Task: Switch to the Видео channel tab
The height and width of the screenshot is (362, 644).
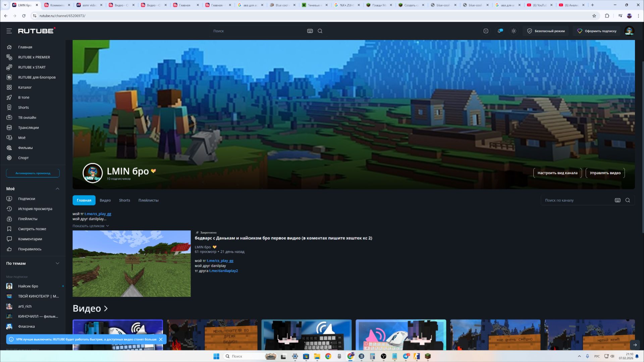Action: (105, 200)
